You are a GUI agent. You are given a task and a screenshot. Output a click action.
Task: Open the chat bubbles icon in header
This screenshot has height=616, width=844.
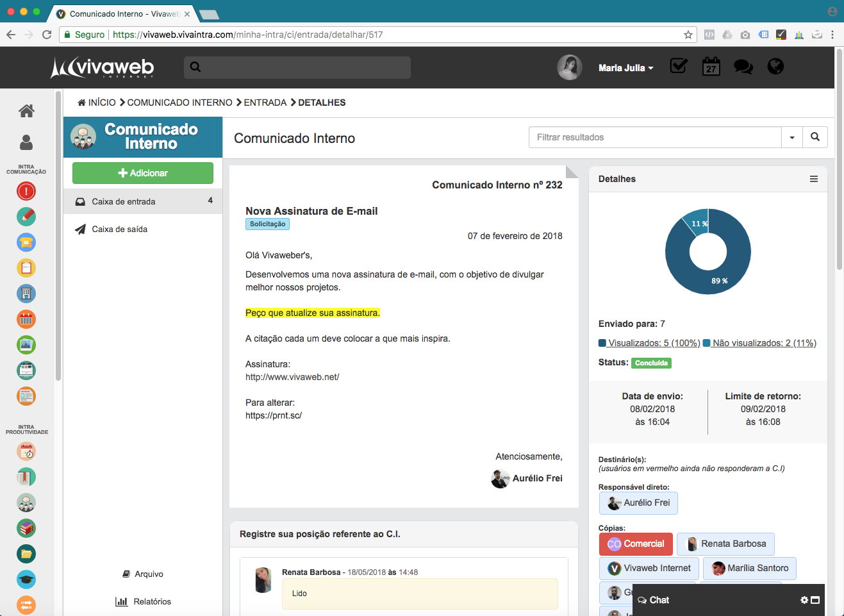click(x=743, y=67)
